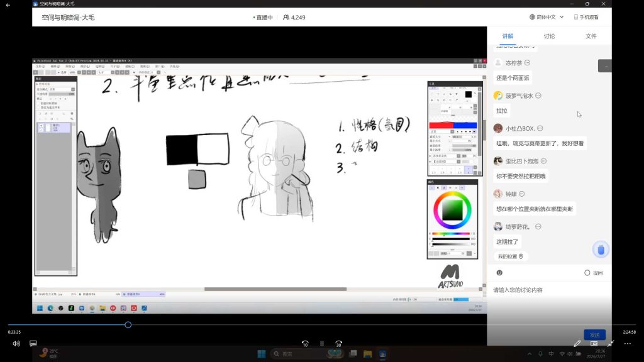Viewport: 644px width, 362px height.
Task: Exit fullscreen with the shrink arrows icon
Action: tap(611, 344)
